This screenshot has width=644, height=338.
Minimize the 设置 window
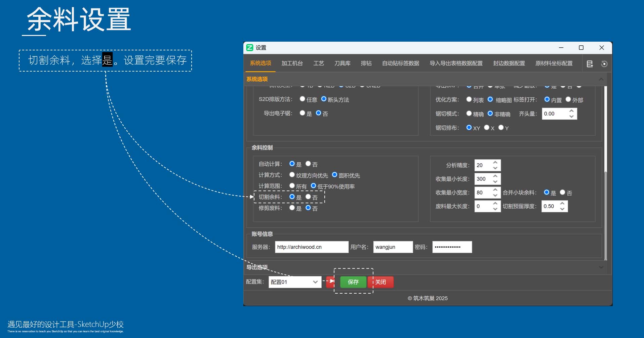561,48
